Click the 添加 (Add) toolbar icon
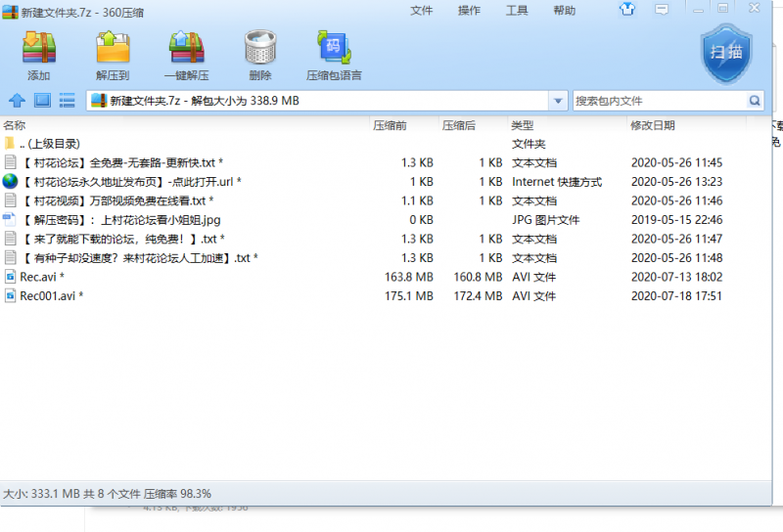 [x=39, y=55]
